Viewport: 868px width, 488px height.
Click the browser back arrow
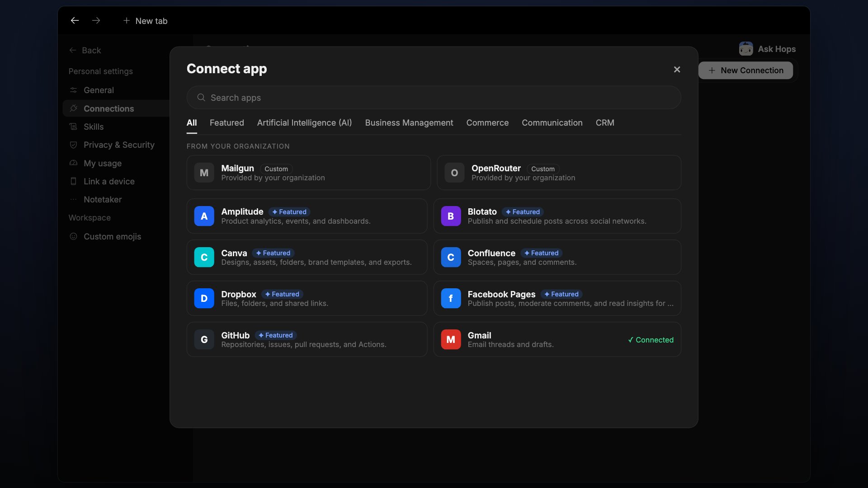[75, 20]
